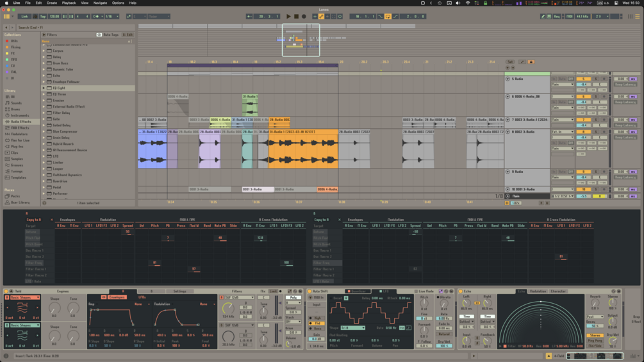Select the red Utils collection
The width and height of the screenshot is (644, 362).
click(x=14, y=41)
